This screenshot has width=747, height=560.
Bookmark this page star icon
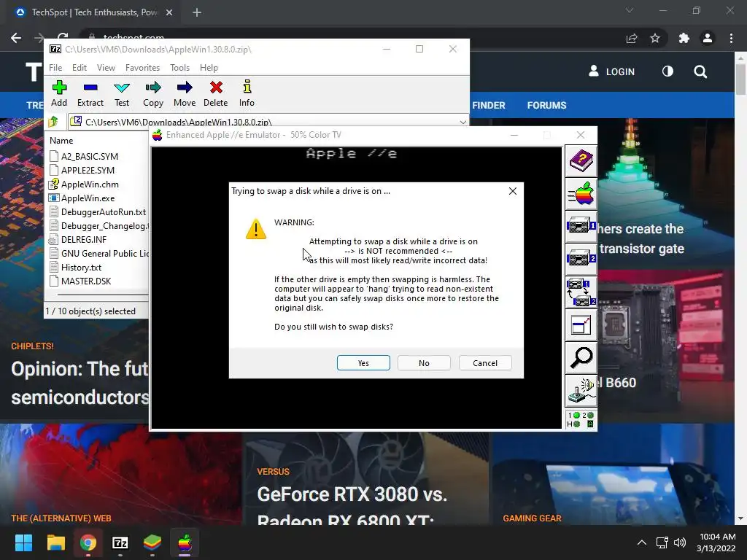click(655, 38)
